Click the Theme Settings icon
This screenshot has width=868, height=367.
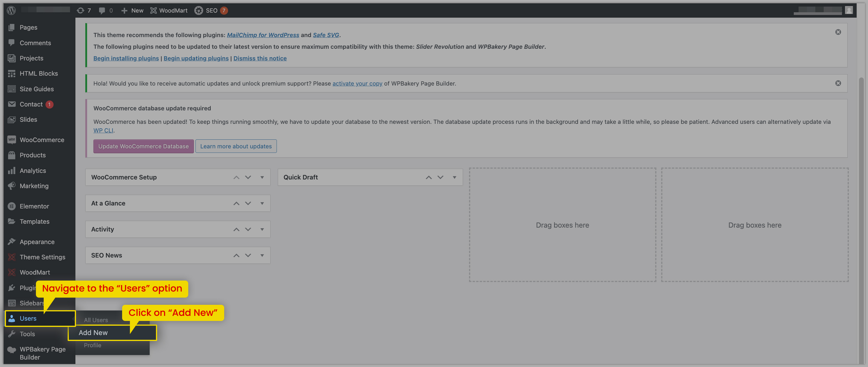pyautogui.click(x=12, y=257)
